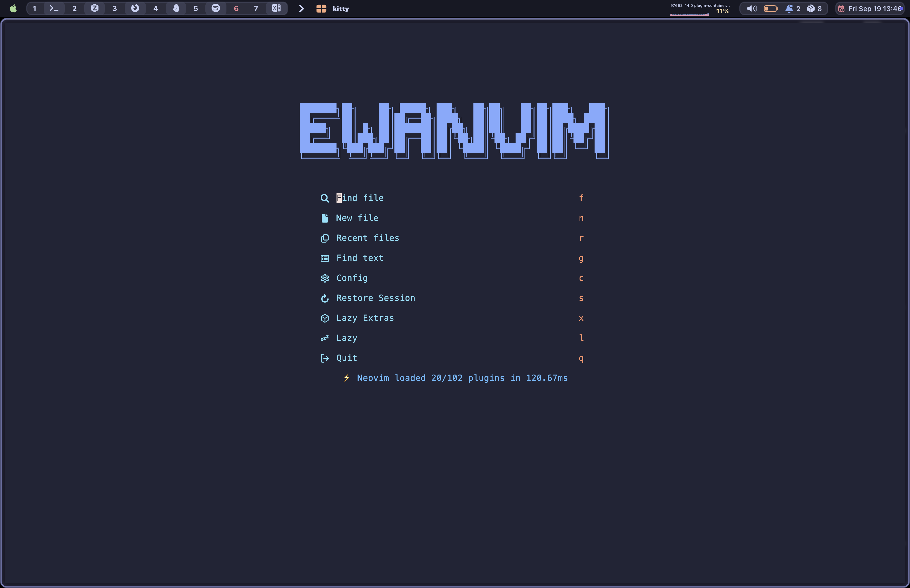Click the Spotify icon in workspace 5

tap(216, 8)
